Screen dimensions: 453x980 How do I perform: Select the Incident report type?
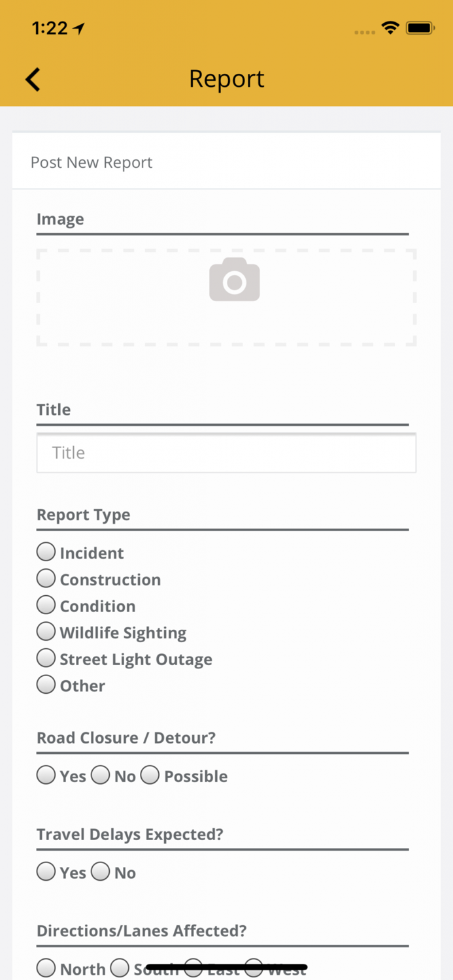coord(46,552)
